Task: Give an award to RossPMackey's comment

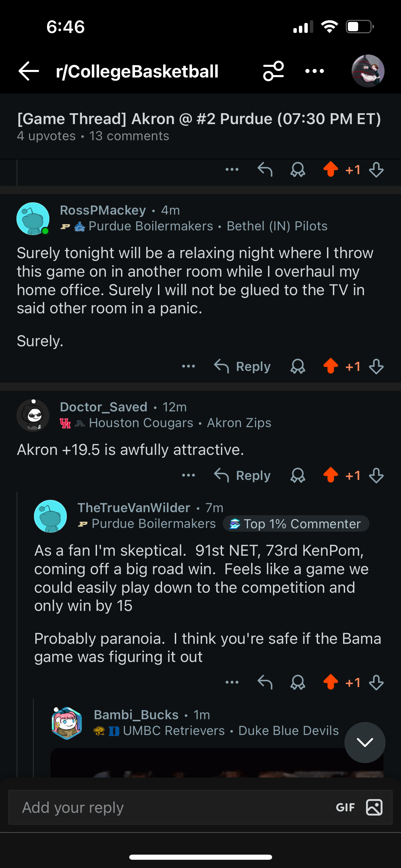Action: click(297, 366)
